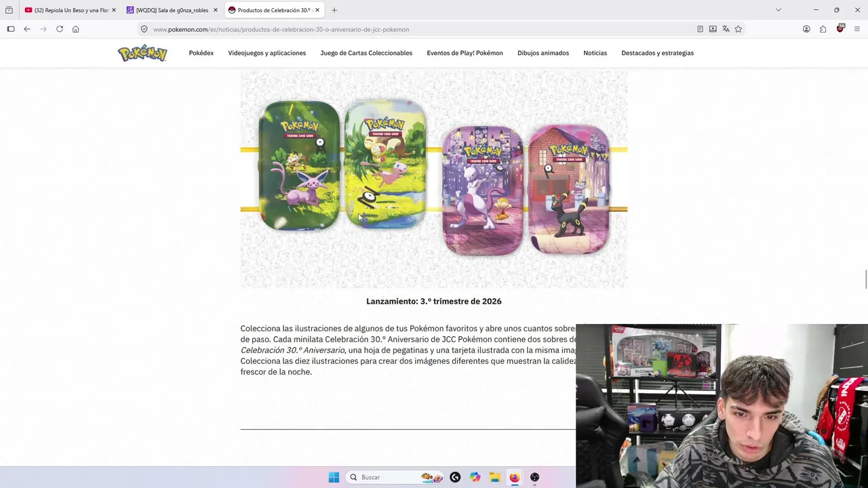The height and width of the screenshot is (488, 868).
Task: Launch Logitech G Hub from taskbar
Action: point(455,477)
